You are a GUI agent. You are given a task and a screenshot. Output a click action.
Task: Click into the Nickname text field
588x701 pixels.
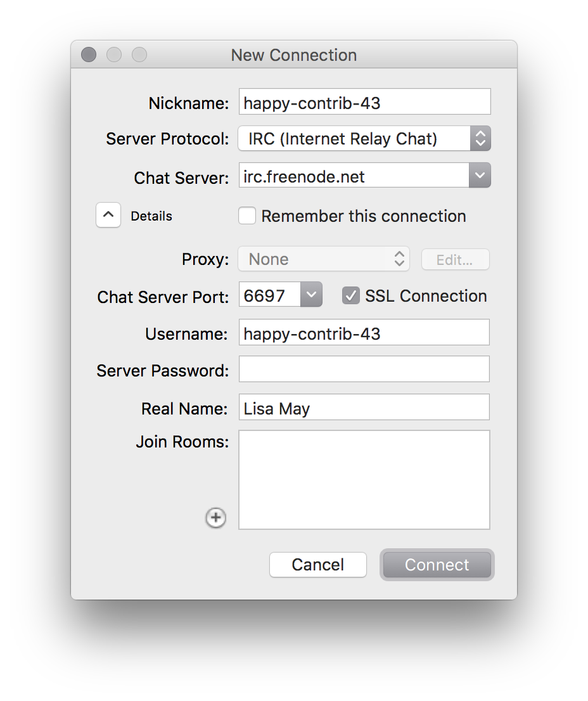click(x=364, y=102)
